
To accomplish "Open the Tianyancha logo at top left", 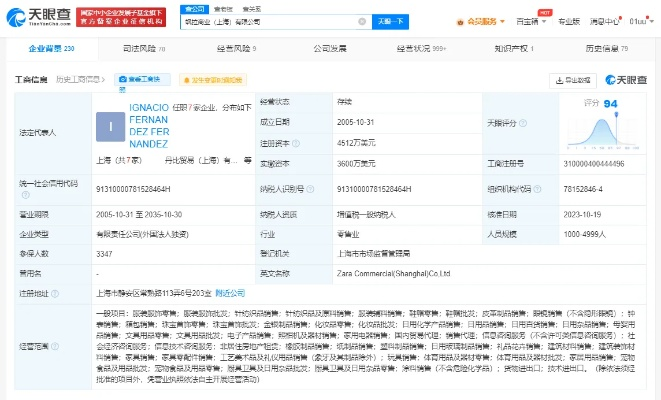I will [38, 17].
